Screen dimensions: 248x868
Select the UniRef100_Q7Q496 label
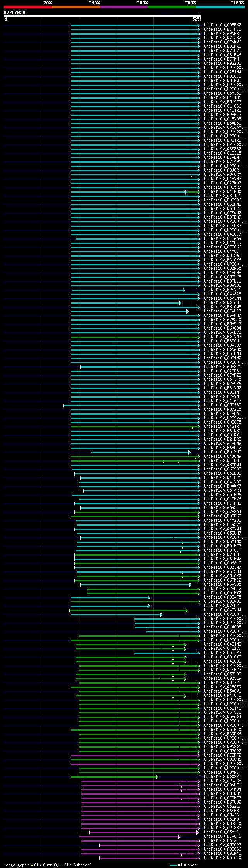222,162
